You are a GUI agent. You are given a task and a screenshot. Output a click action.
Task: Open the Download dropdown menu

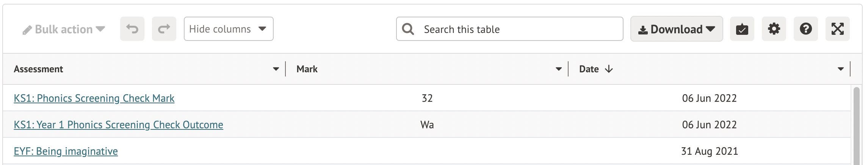coord(676,29)
